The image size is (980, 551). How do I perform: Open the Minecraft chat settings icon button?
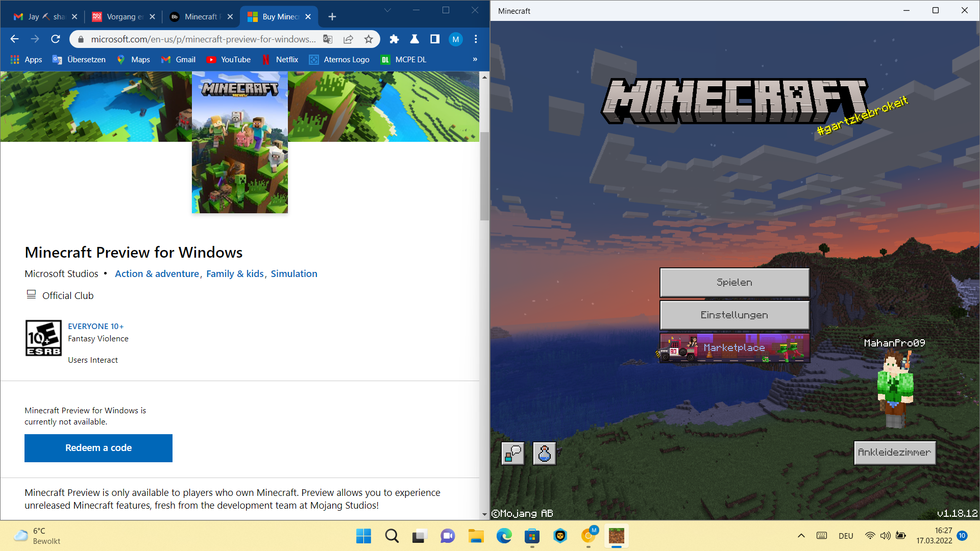[513, 453]
